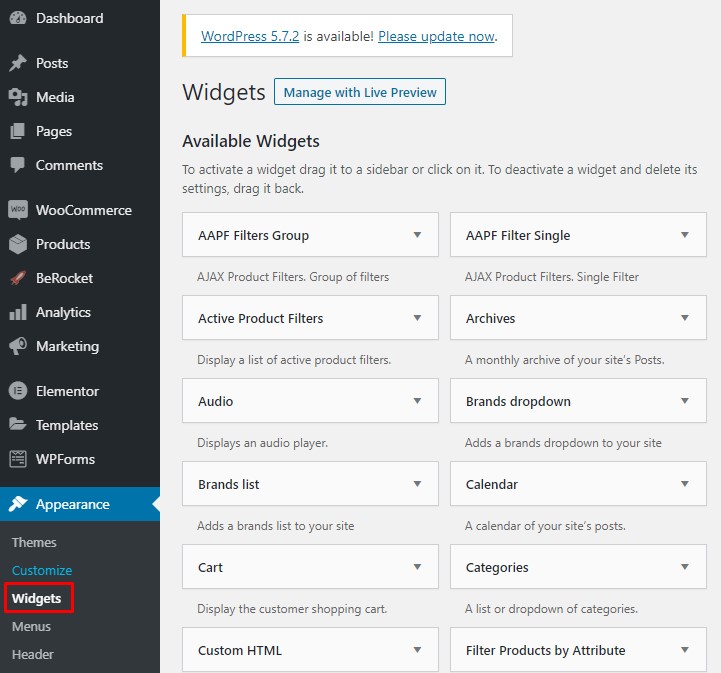Viewport: 721px width, 673px height.
Task: Open the Elementor menu label
Action: [68, 391]
